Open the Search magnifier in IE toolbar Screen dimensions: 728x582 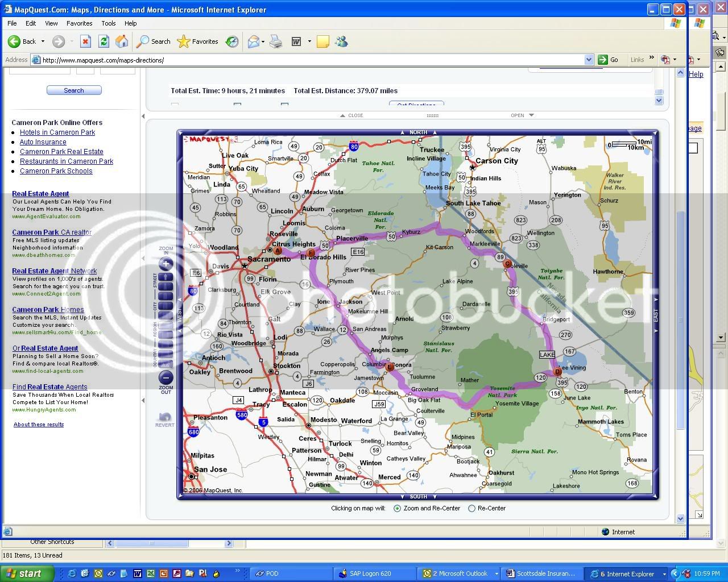(x=154, y=41)
